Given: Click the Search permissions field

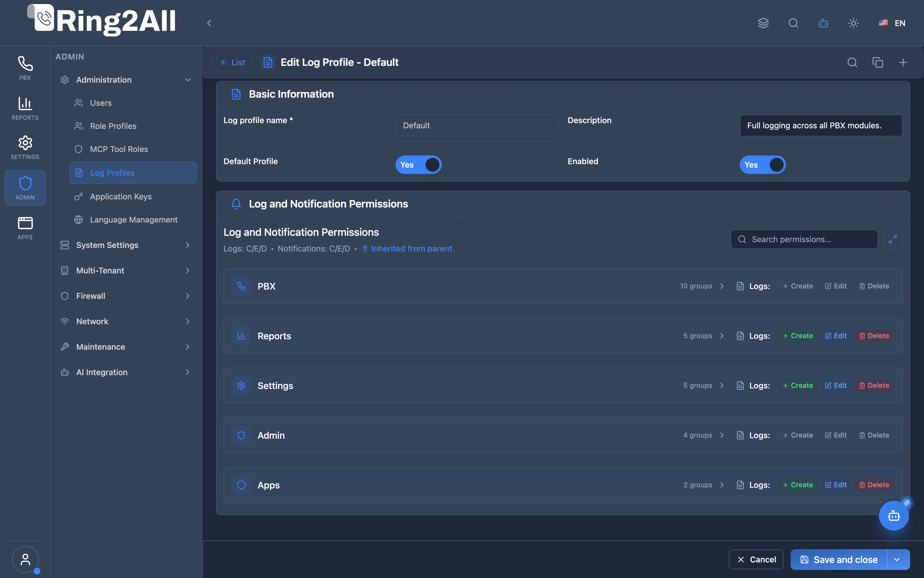Looking at the screenshot, I should 804,239.
